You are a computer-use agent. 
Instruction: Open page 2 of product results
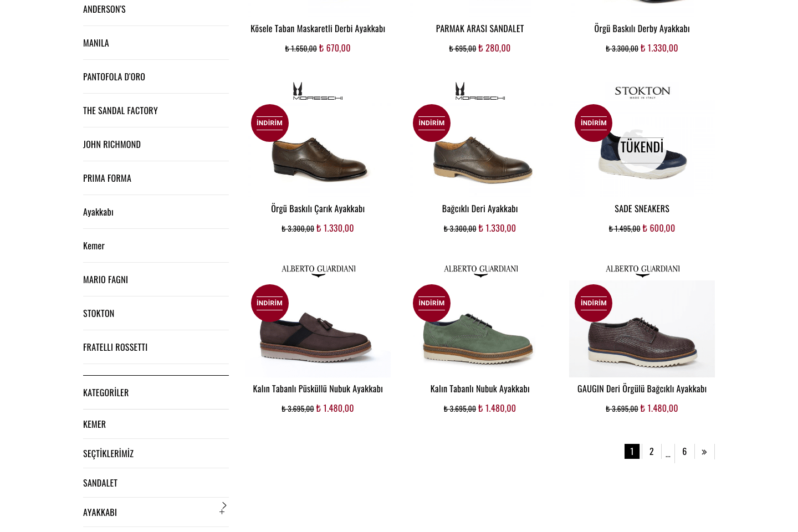tap(651, 452)
